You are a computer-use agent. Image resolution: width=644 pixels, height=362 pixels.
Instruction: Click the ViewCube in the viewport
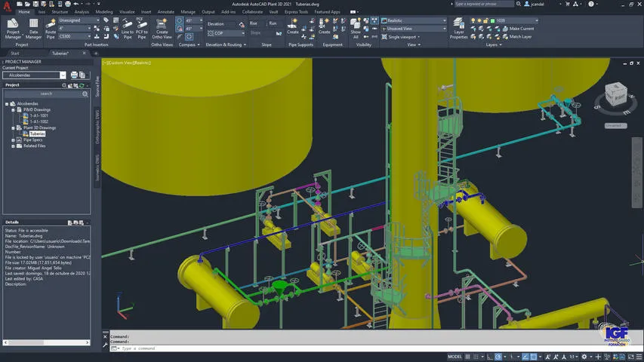coord(615,94)
